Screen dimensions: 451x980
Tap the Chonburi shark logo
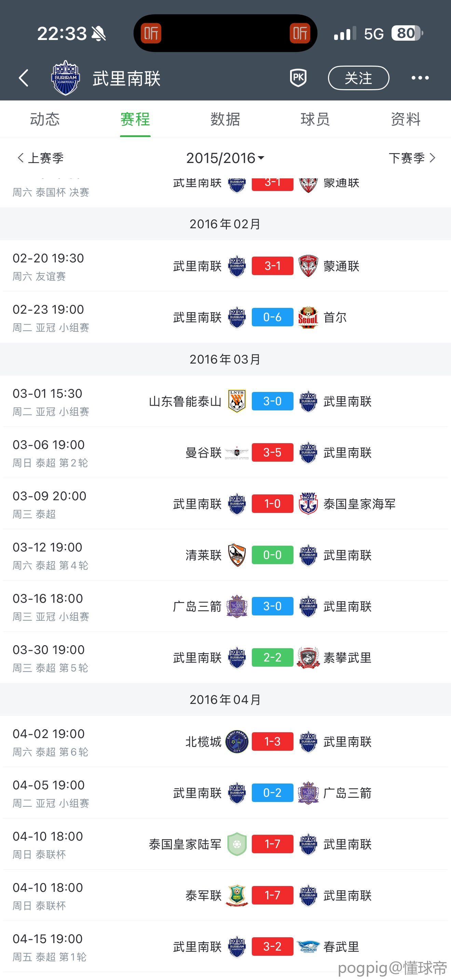[308, 947]
